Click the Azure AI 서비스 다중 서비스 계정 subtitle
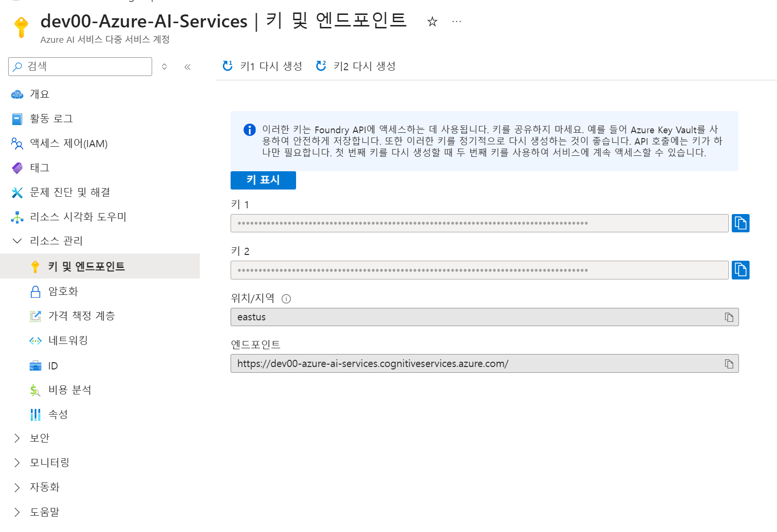This screenshot has height=532, width=777. tap(105, 39)
